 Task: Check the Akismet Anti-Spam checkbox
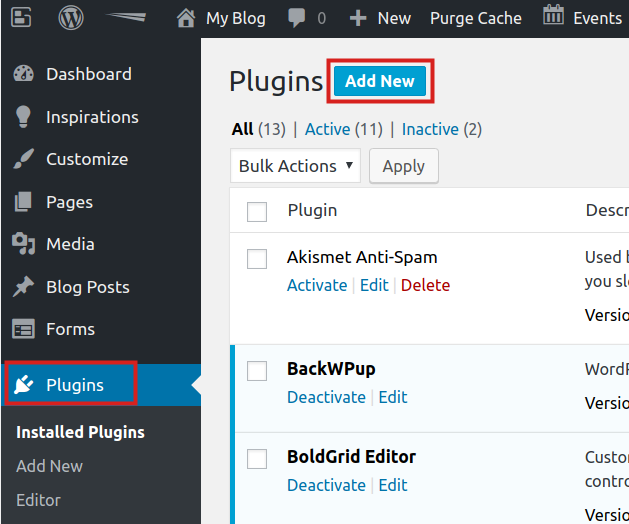257,258
